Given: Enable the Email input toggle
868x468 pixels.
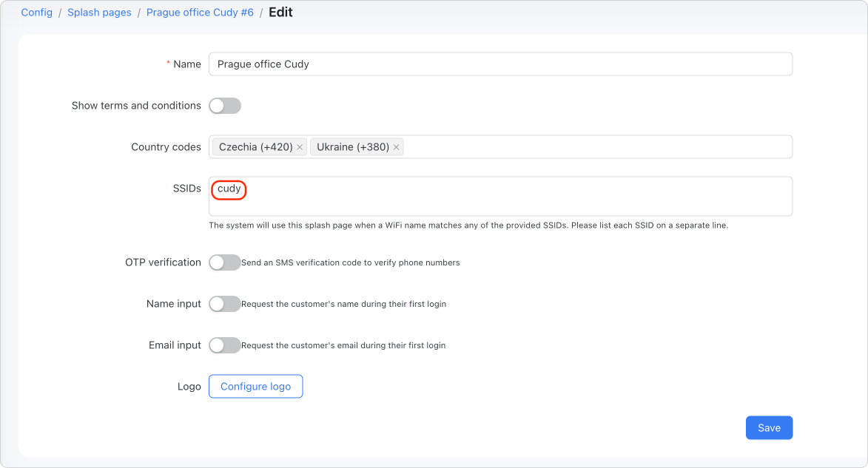Looking at the screenshot, I should 225,345.
